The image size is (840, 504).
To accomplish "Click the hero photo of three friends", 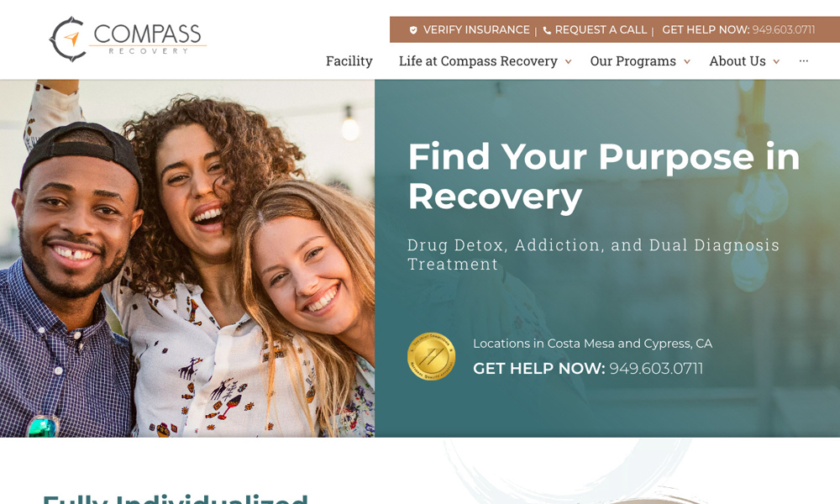I will tap(187, 259).
